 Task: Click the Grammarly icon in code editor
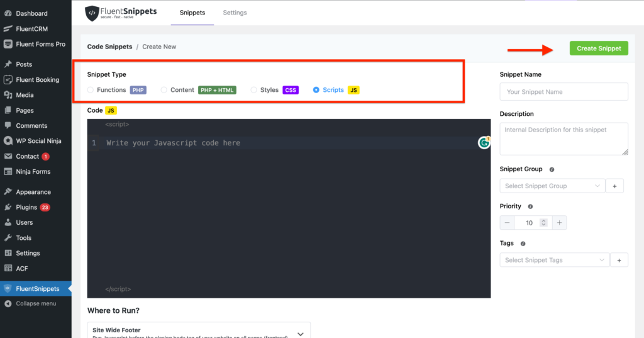[x=484, y=142]
